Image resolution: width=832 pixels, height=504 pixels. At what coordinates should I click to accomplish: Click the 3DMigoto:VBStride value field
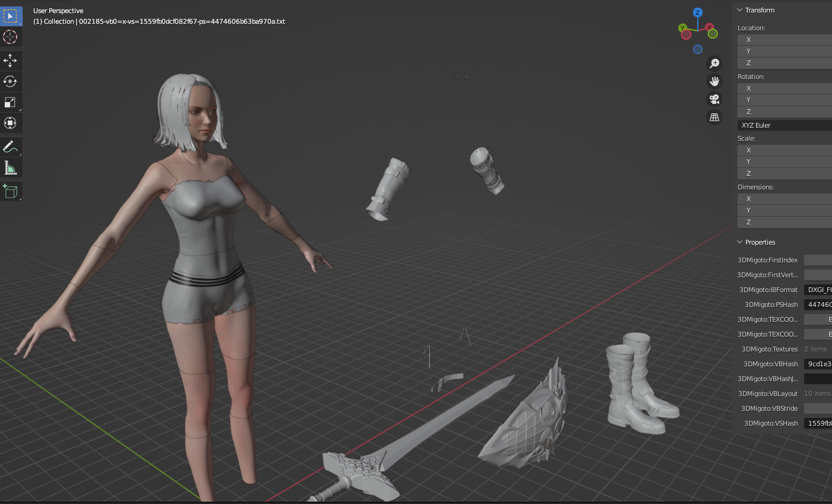tap(818, 408)
